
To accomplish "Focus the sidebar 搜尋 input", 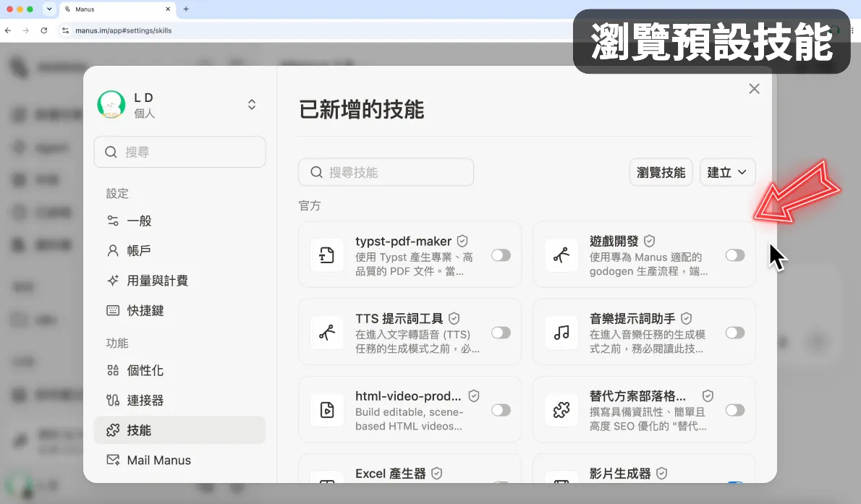I will (179, 152).
